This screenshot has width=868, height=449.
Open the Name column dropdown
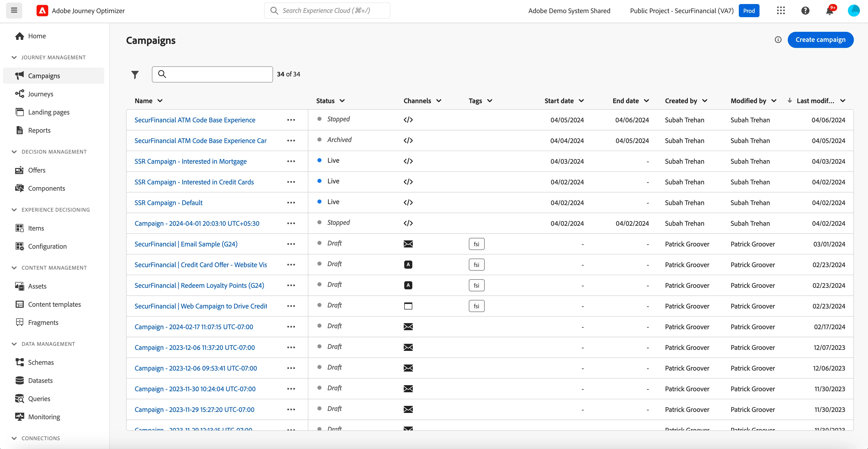coord(160,101)
